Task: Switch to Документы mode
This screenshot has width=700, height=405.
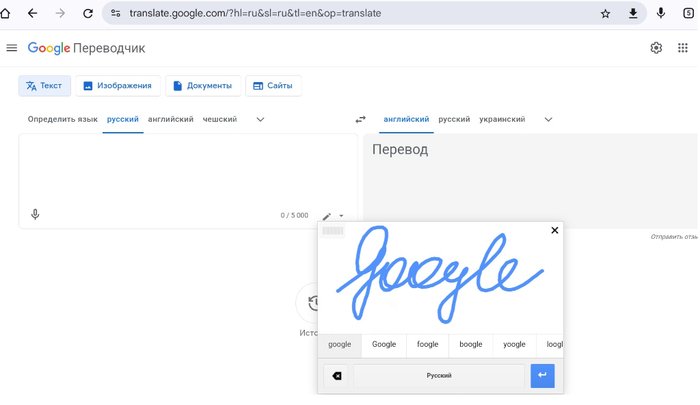Action: 203,86
